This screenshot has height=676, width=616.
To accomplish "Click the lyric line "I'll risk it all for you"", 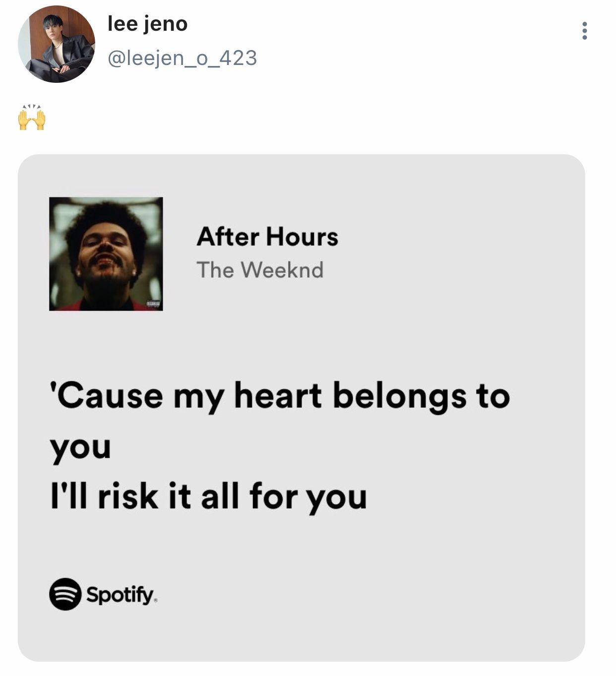I will click(208, 496).
